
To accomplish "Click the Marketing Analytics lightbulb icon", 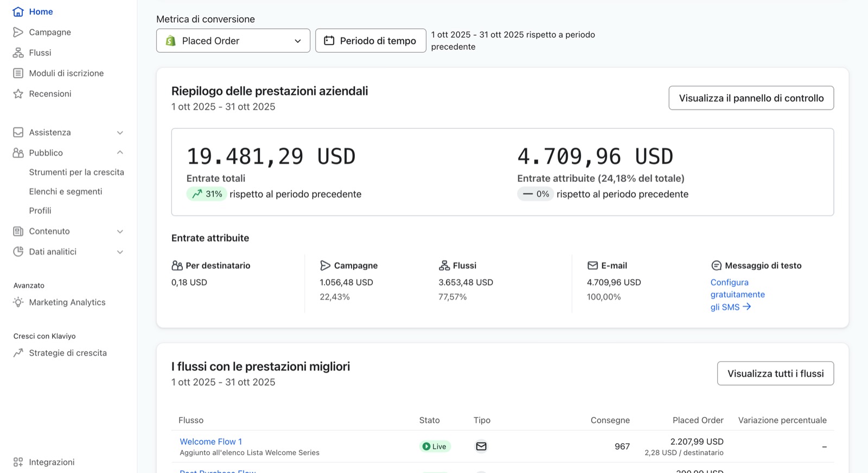I will [x=18, y=302].
